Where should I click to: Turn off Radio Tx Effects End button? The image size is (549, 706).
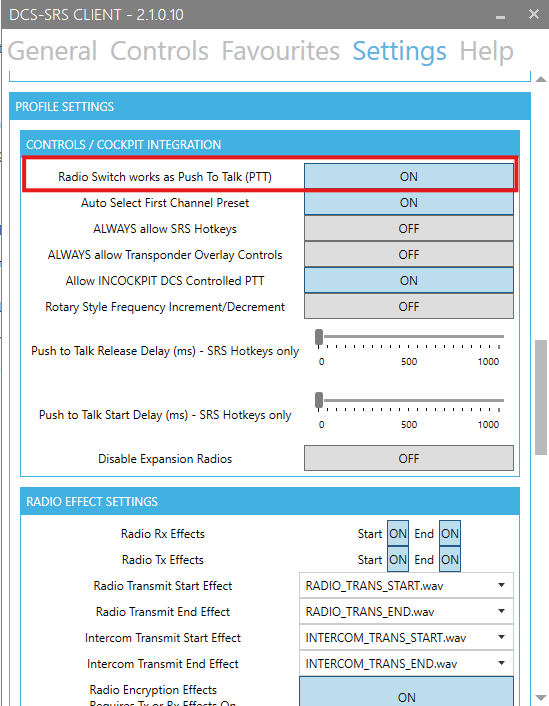pyautogui.click(x=449, y=560)
